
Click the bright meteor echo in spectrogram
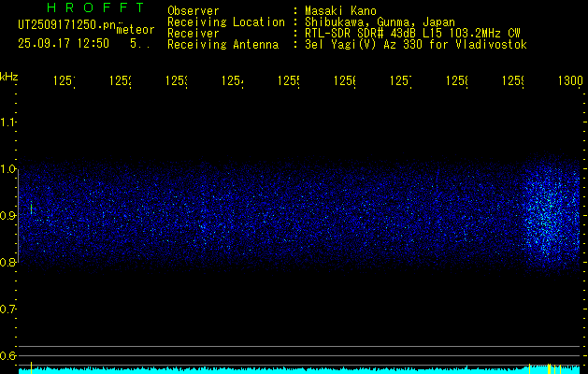point(544,217)
